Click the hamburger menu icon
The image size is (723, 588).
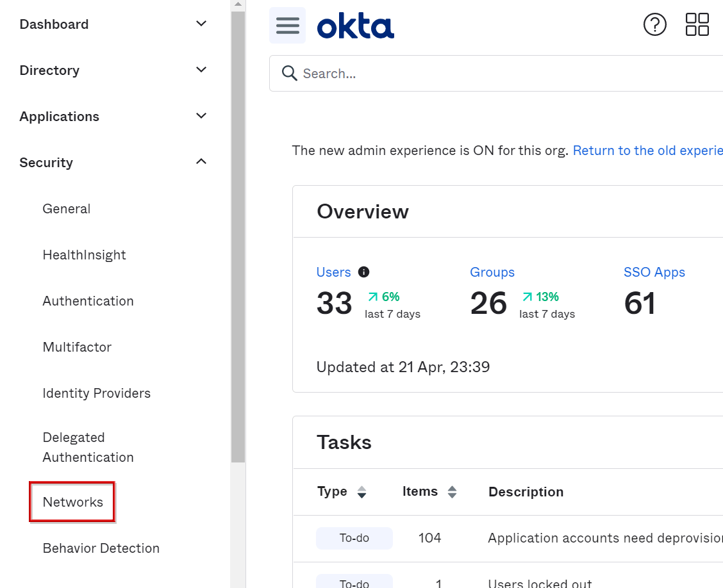click(x=287, y=26)
